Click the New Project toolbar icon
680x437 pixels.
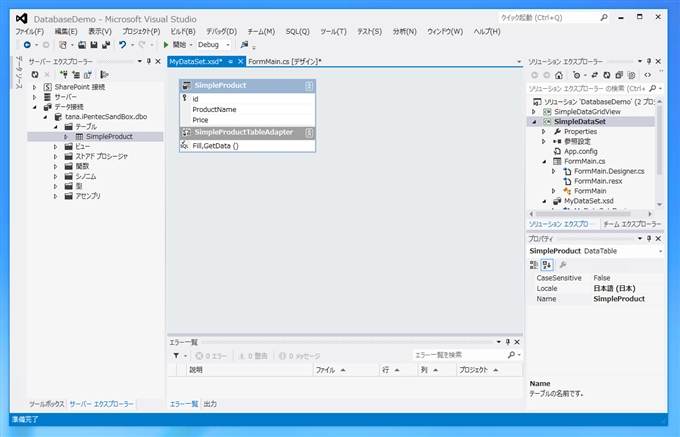coord(63,45)
